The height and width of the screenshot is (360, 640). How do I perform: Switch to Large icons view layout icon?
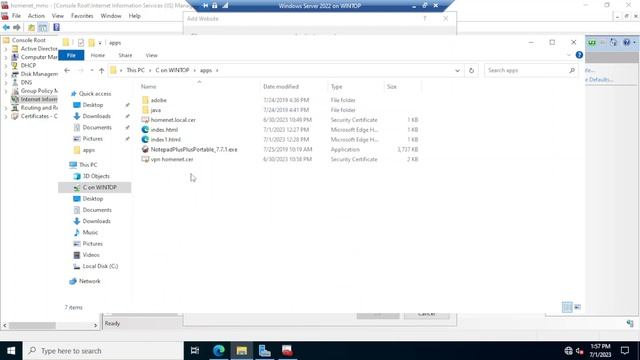coord(577,307)
